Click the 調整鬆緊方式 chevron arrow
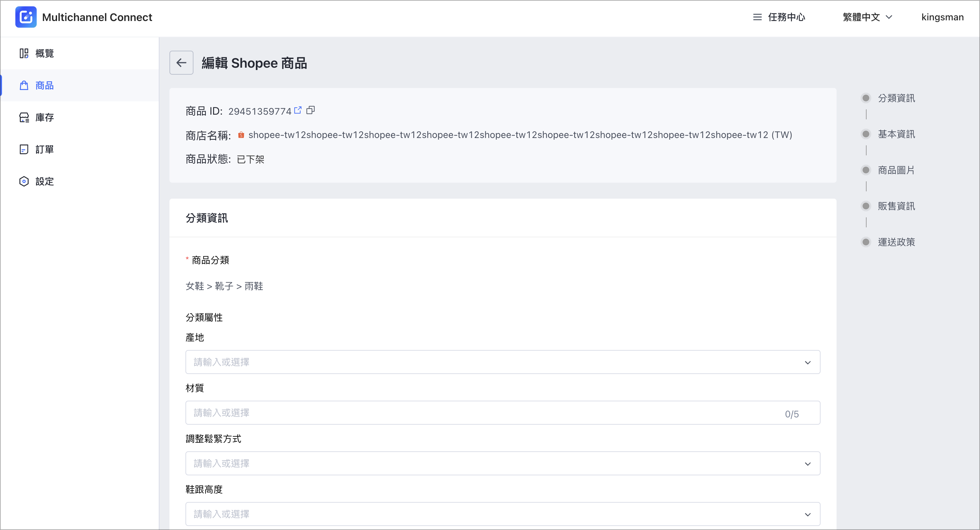The height and width of the screenshot is (530, 980). tap(807, 463)
